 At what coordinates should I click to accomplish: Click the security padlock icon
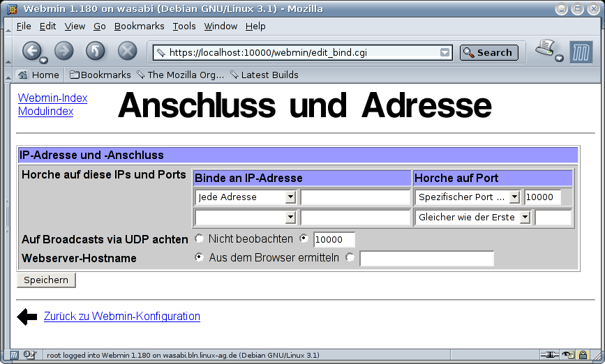(x=583, y=355)
